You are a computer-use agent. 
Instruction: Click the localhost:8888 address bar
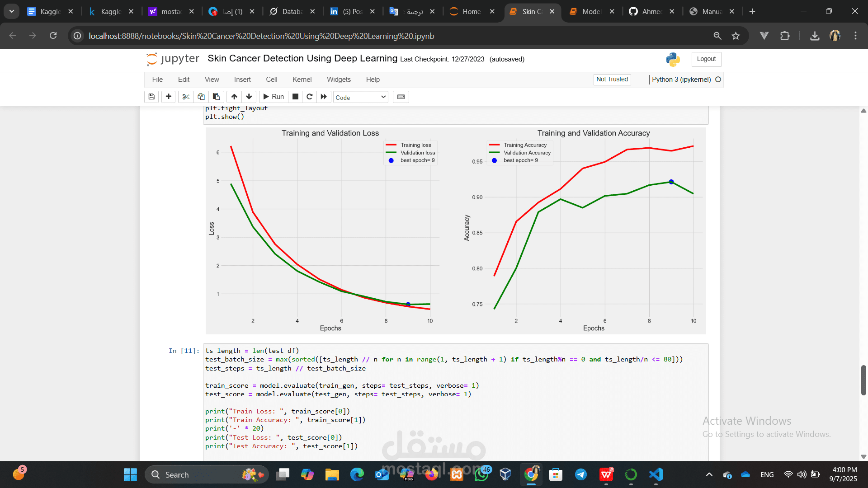point(261,36)
